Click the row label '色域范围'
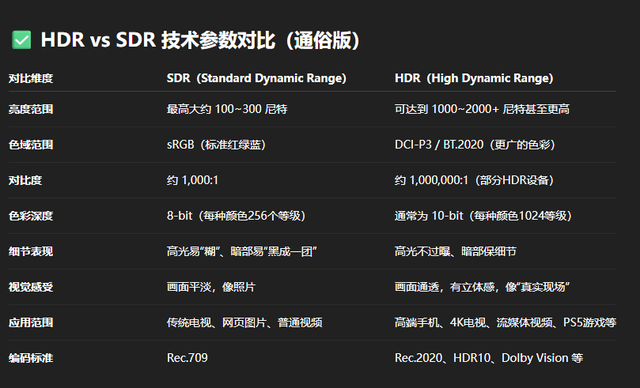The height and width of the screenshot is (388, 640). (x=31, y=145)
